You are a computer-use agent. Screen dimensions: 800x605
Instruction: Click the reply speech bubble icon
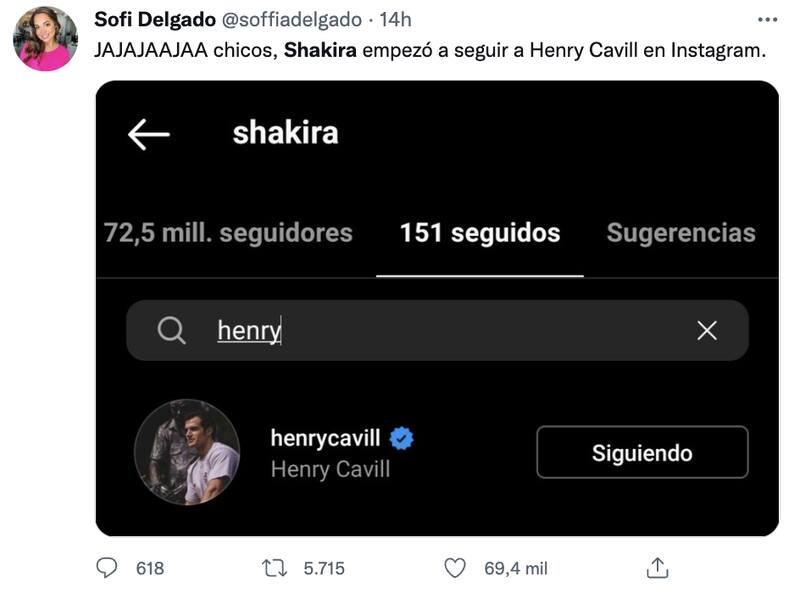[107, 568]
